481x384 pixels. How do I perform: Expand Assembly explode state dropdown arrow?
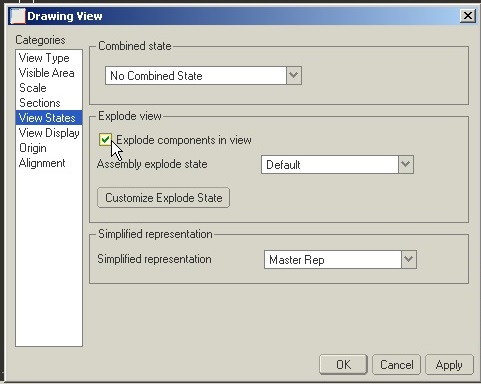tap(406, 164)
